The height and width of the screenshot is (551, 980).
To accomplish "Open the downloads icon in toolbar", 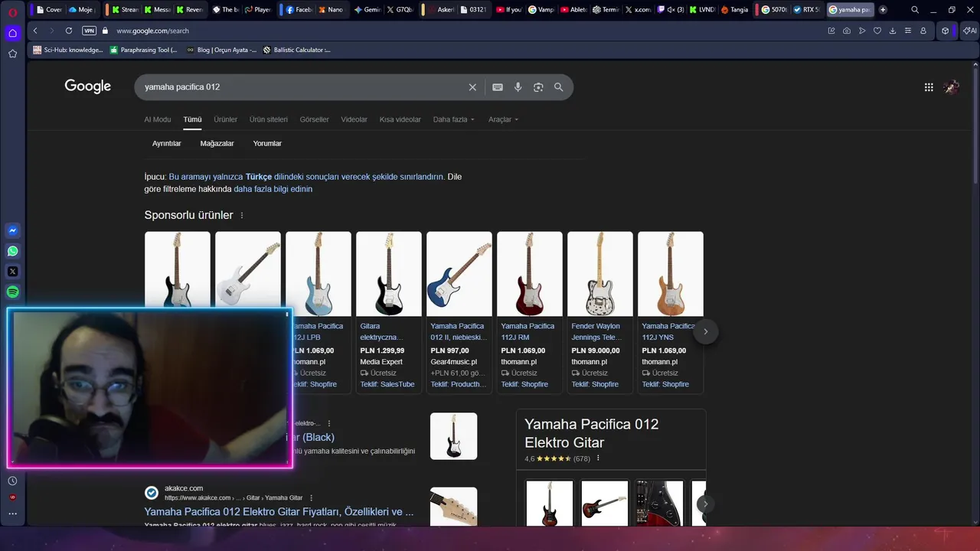I will (x=893, y=31).
